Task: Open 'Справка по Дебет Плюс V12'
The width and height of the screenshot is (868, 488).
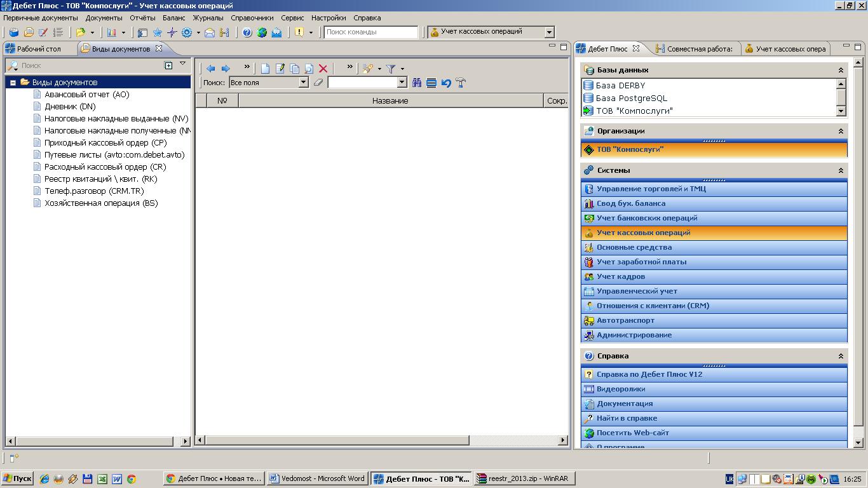Action: tap(714, 374)
